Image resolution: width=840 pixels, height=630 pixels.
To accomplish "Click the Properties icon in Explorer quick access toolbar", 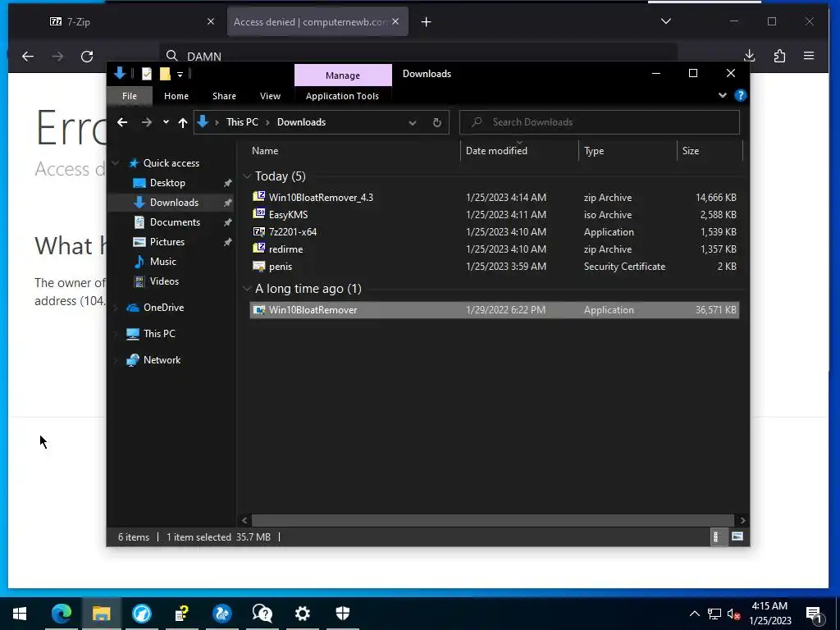I will coord(146,74).
